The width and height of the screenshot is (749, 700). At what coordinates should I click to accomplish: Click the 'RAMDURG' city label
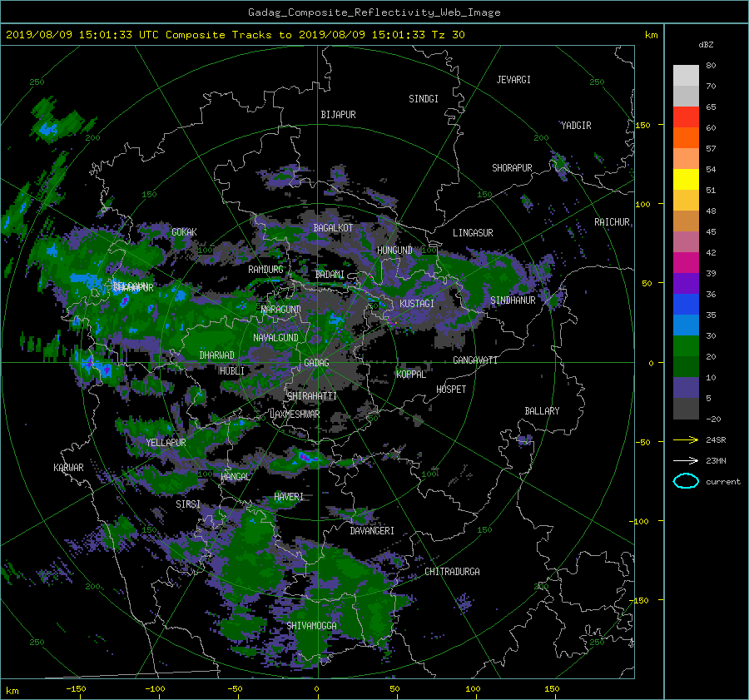(265, 270)
